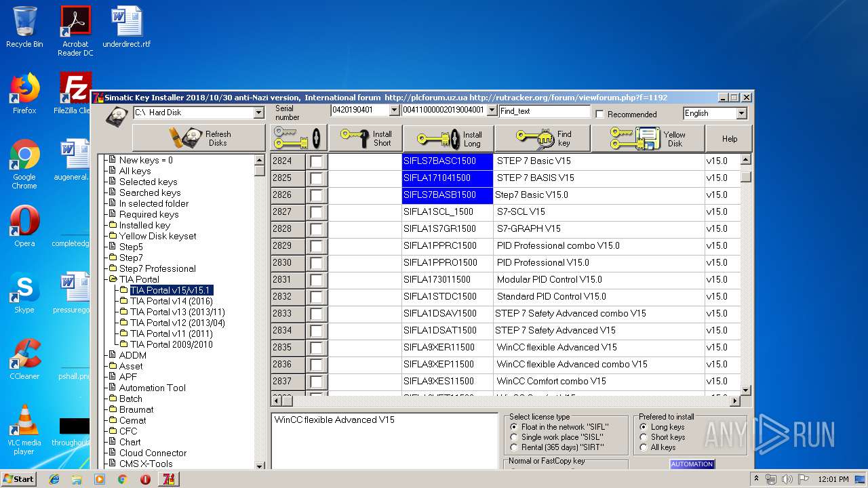Select All keys install preference

[x=644, y=447]
